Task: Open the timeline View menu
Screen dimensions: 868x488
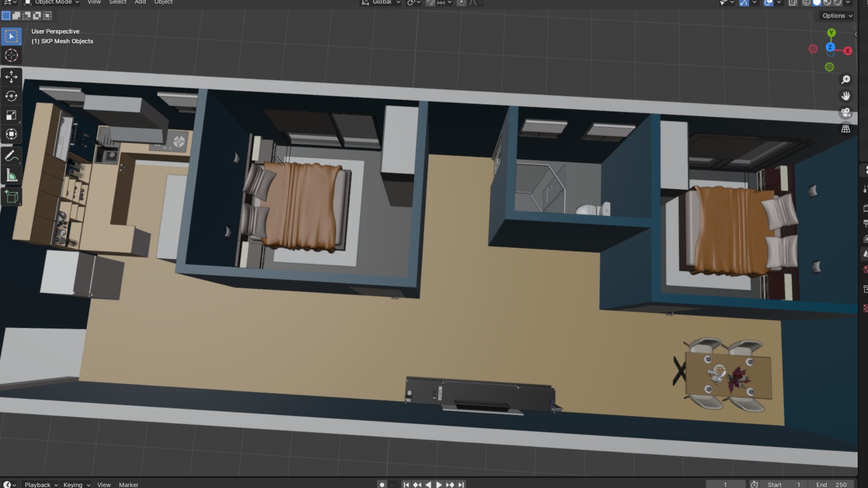Action: click(x=104, y=484)
